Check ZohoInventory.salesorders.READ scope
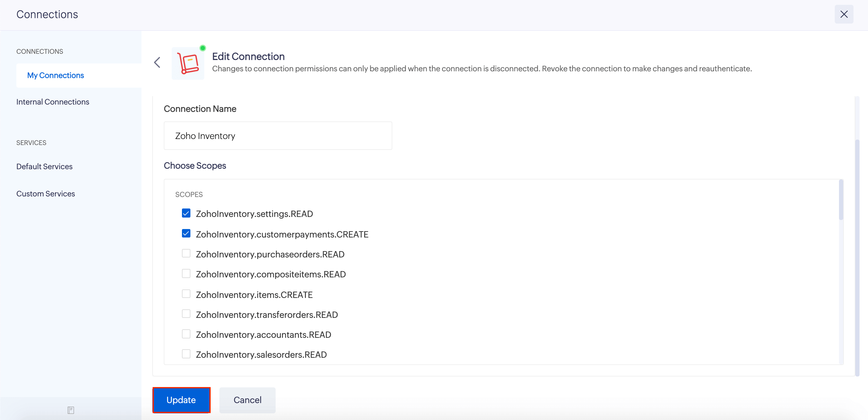The image size is (868, 420). (186, 354)
